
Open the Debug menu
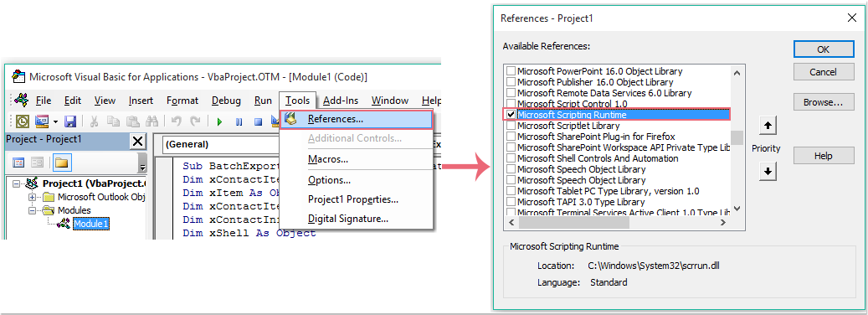click(226, 101)
